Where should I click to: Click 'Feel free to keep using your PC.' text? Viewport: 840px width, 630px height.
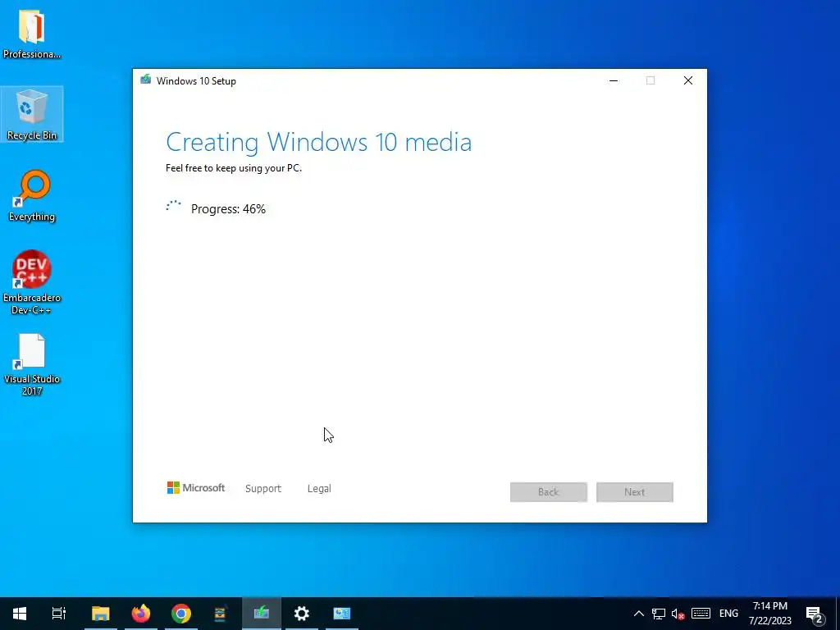pos(234,167)
